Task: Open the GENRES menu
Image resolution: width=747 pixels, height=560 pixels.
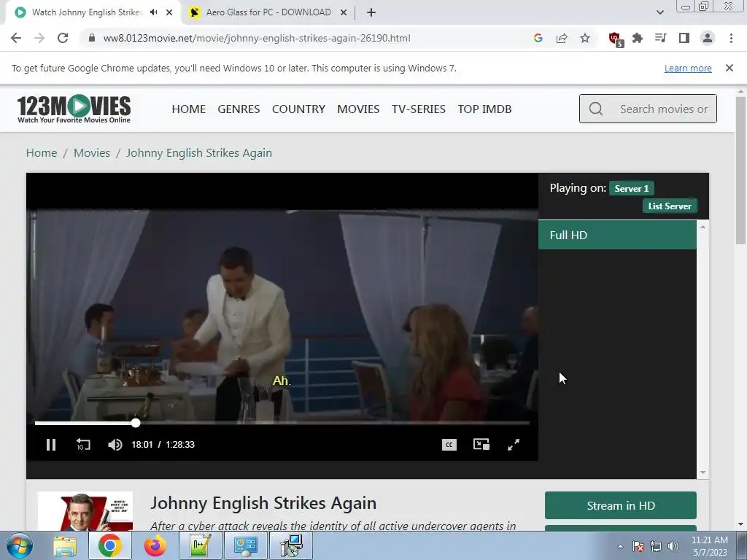Action: pos(239,109)
